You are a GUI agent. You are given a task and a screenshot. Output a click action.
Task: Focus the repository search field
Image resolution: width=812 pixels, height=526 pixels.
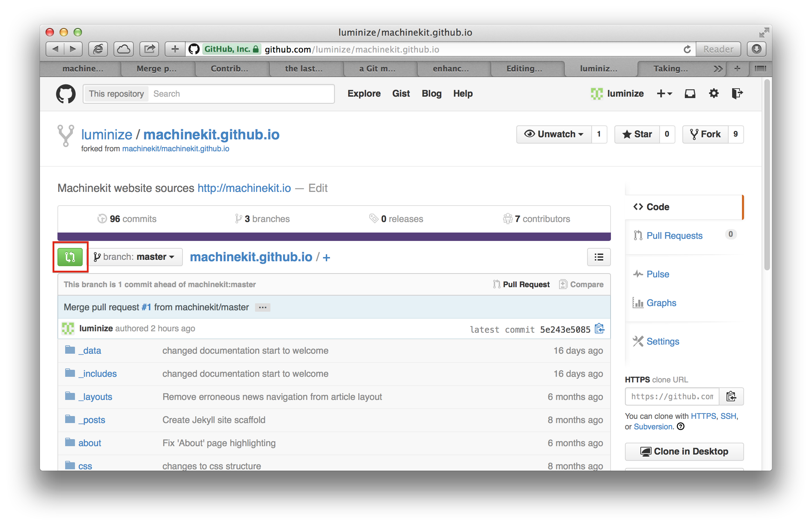(x=241, y=94)
